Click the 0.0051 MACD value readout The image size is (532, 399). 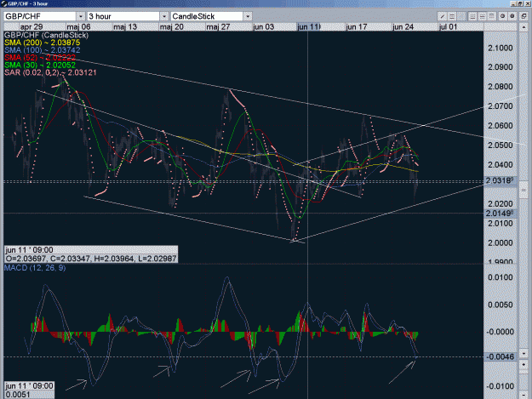29,395
